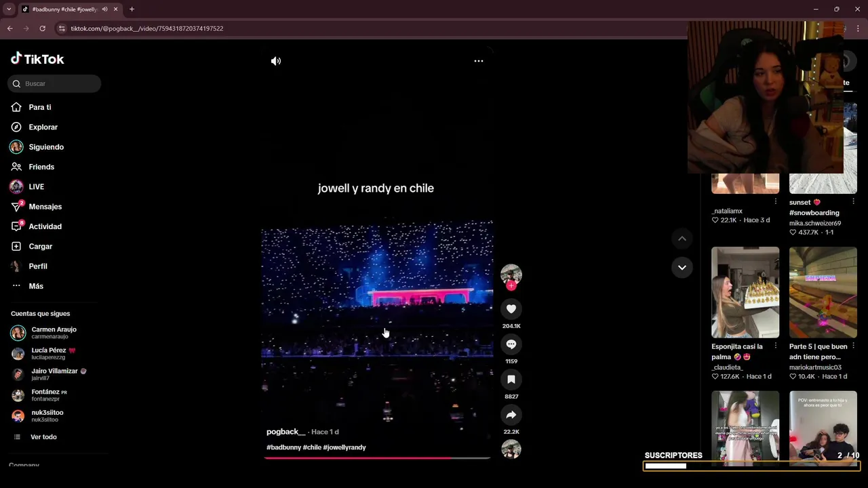
Task: Click the #chile hashtag
Action: pos(312,447)
